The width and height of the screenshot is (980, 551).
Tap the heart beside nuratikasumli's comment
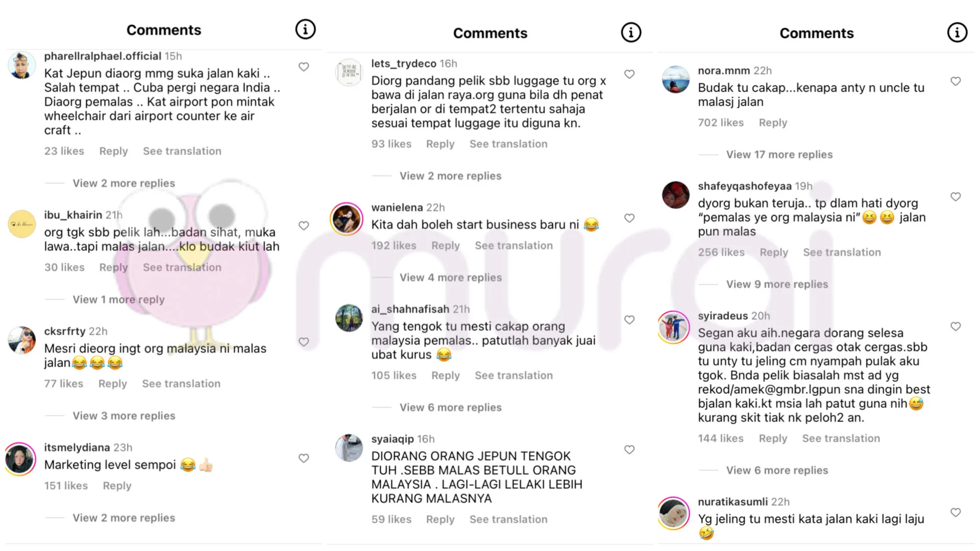pos(955,512)
